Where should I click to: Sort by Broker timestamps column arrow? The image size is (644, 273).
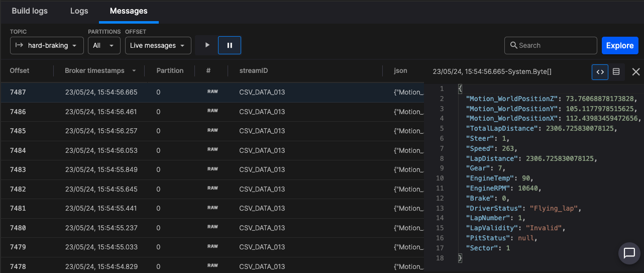(134, 71)
